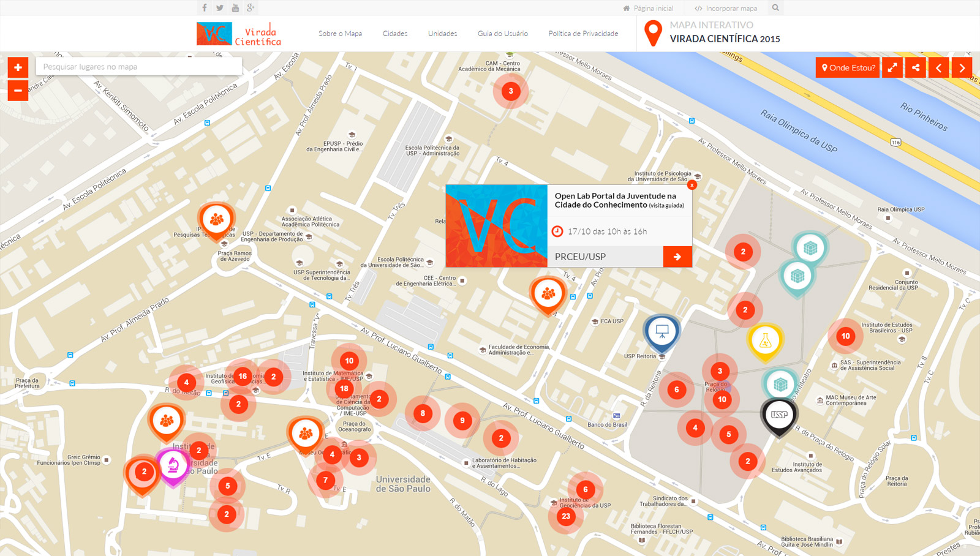The width and height of the screenshot is (980, 556).
Task: Click the map zoom out minus button
Action: point(18,91)
